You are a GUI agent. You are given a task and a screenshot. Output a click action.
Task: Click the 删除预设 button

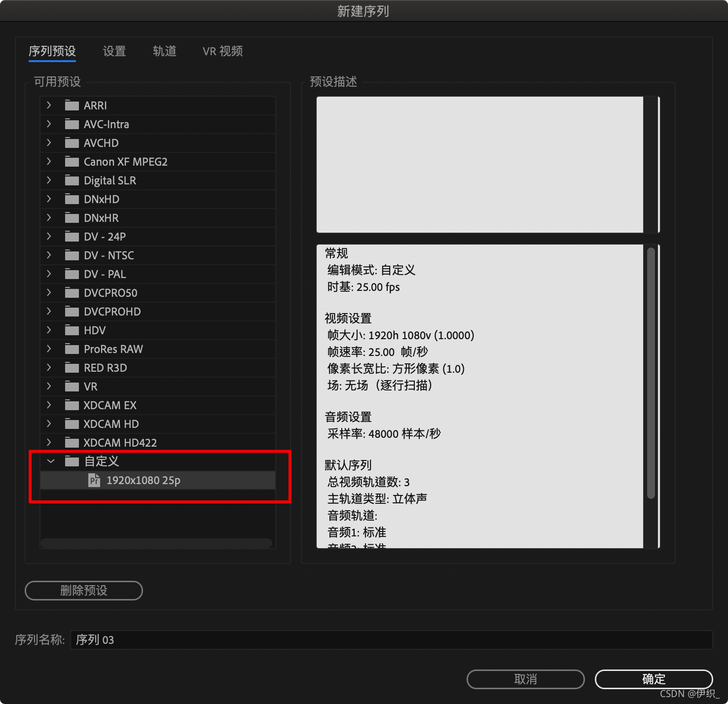pyautogui.click(x=84, y=591)
